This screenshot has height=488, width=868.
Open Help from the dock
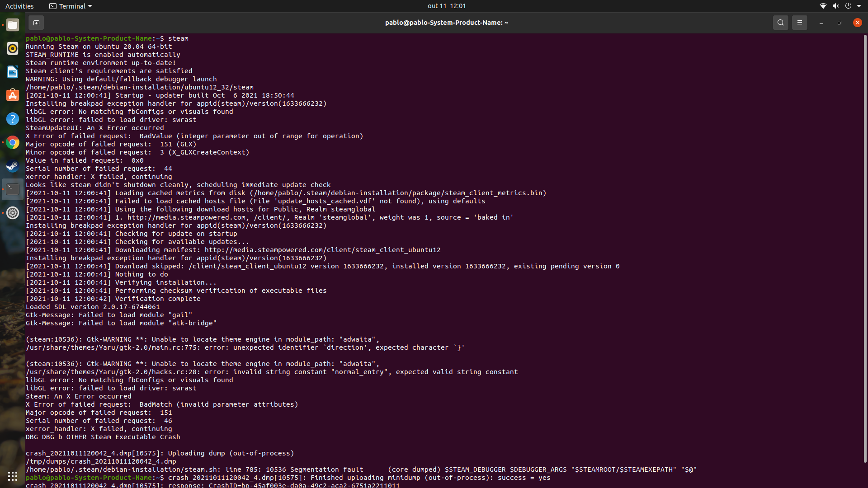[13, 119]
